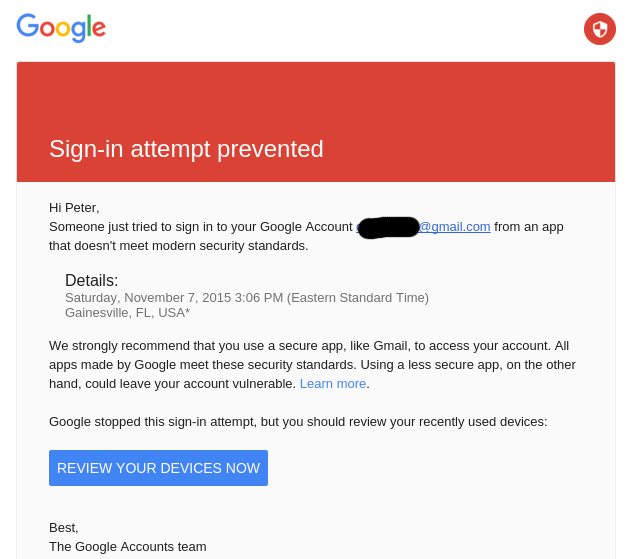Click the Sign-in attempt prevented heading
644x559 pixels.
(x=186, y=149)
